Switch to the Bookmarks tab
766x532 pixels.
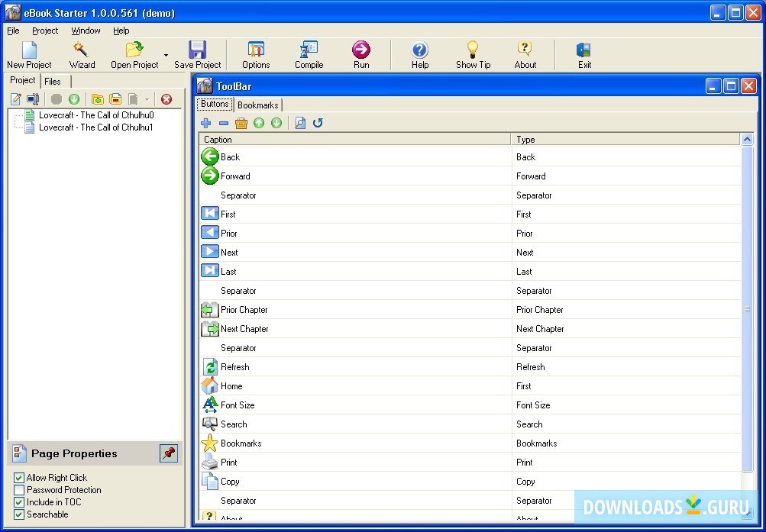(257, 105)
